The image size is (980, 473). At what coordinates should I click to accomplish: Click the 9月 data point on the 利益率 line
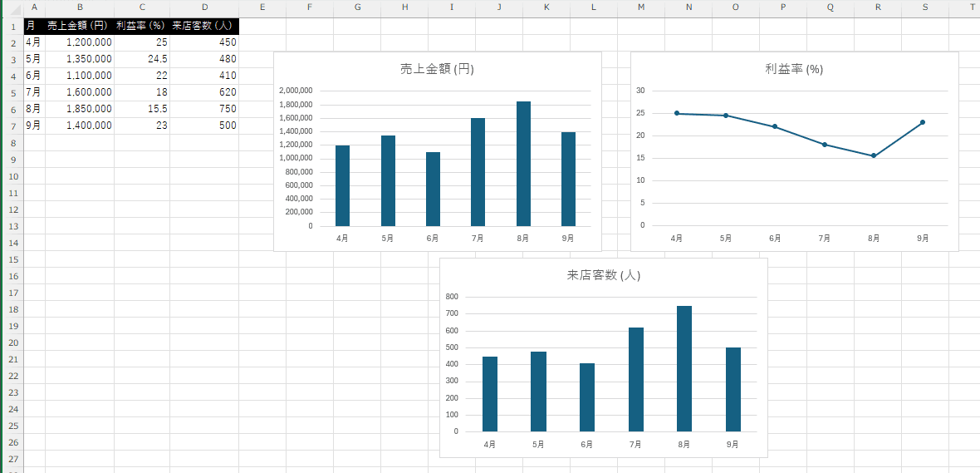923,122
